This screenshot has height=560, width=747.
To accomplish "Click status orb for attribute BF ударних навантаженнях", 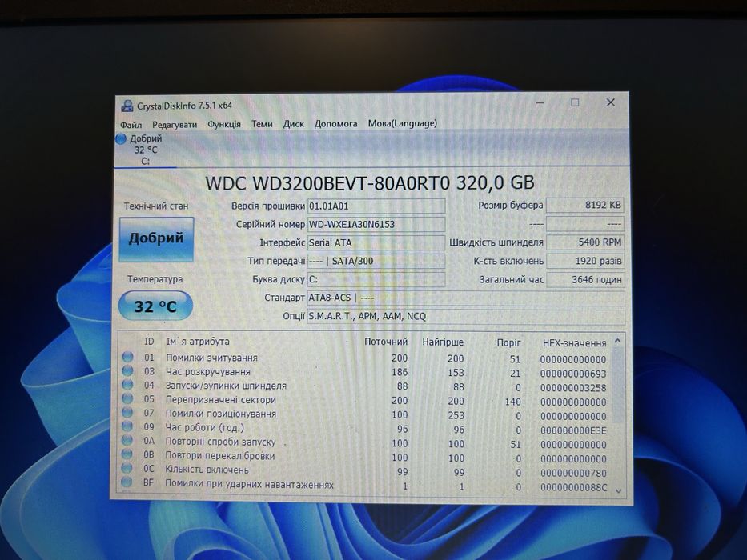I will click(127, 482).
